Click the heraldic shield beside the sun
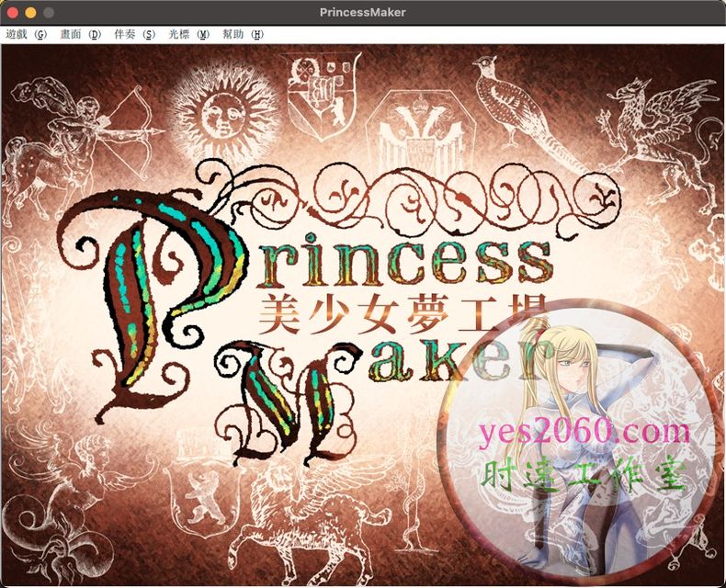726x588 pixels. [x=323, y=92]
